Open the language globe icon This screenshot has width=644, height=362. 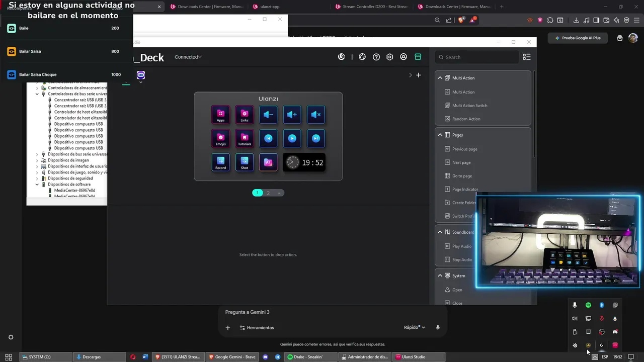tap(362, 57)
